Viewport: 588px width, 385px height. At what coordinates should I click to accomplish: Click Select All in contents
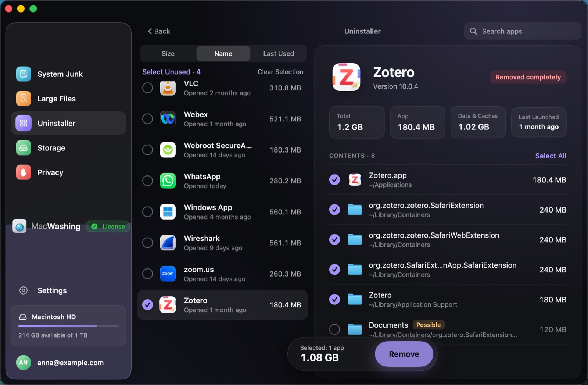(551, 156)
